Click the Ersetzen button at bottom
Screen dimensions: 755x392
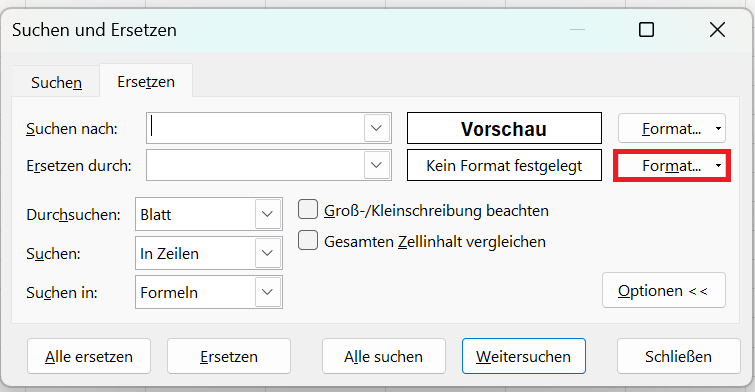(229, 356)
